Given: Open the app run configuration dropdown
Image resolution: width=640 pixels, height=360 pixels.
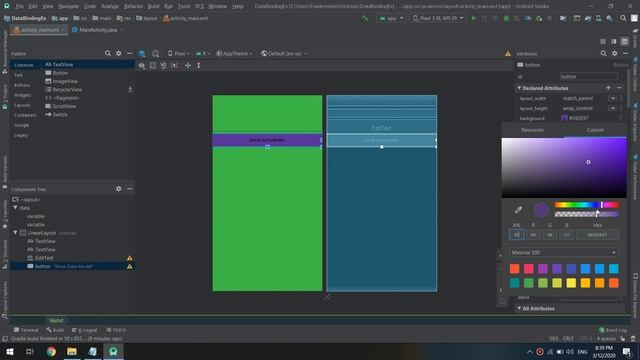Looking at the screenshot, I should [391, 18].
